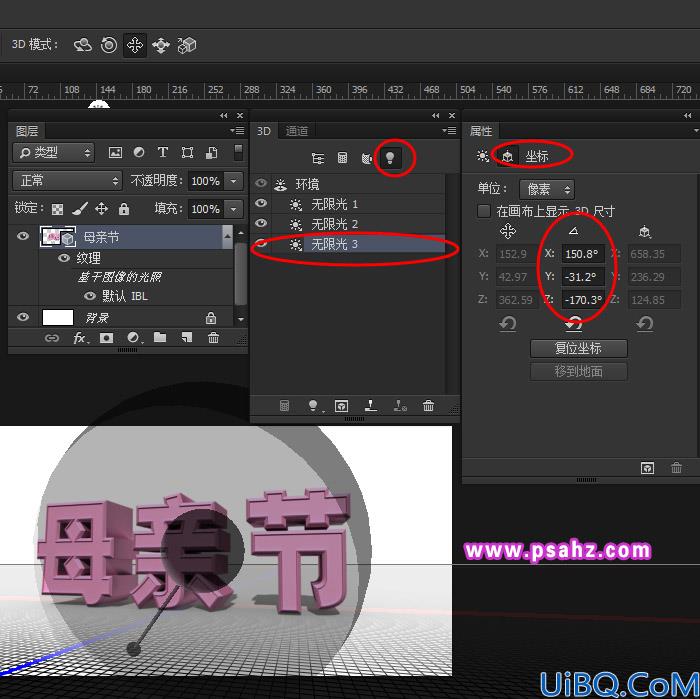Lock image pixels brush icon
The height and width of the screenshot is (699, 700).
[80, 208]
